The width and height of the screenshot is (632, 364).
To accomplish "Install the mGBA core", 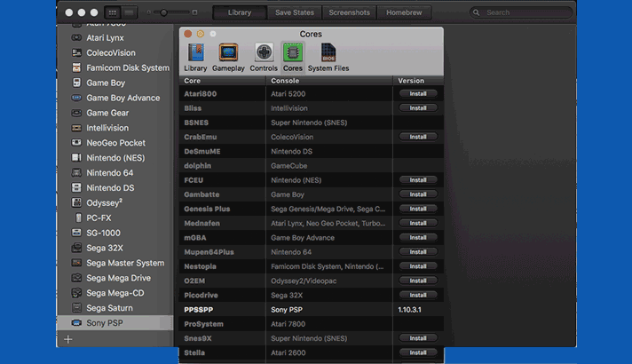I will [418, 238].
